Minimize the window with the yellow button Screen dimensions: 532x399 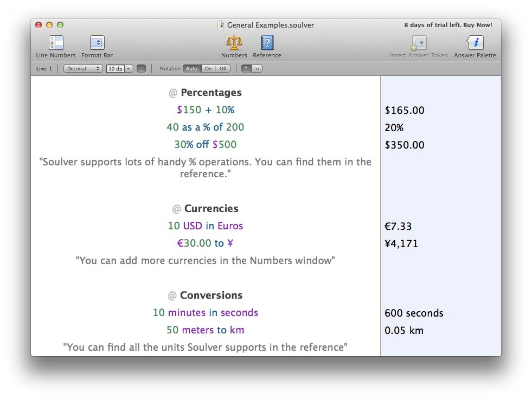click(x=49, y=25)
